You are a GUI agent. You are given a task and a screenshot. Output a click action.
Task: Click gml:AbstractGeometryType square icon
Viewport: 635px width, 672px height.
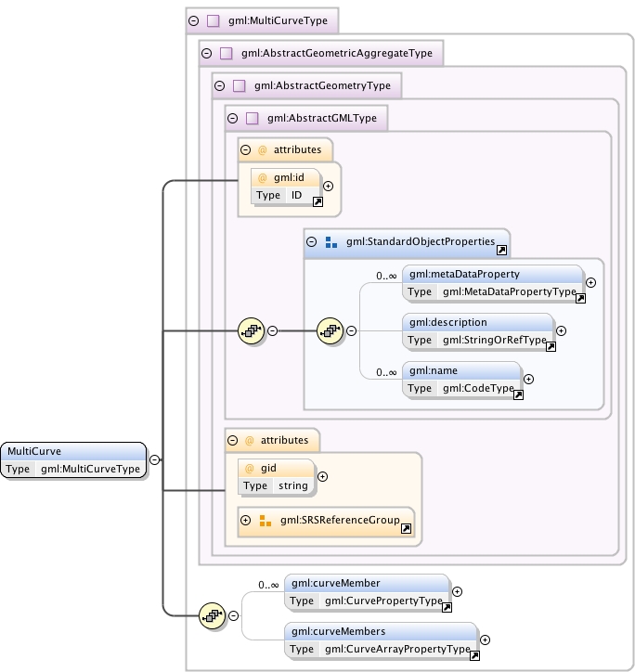239,85
